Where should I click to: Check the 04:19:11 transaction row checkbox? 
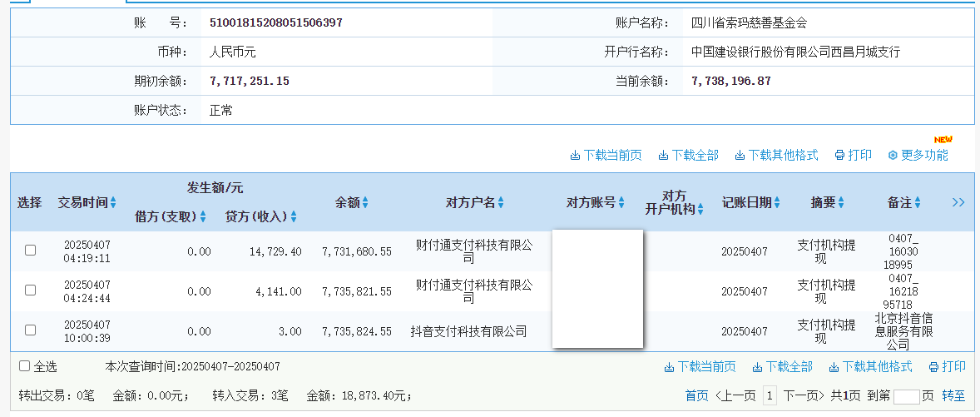click(30, 250)
